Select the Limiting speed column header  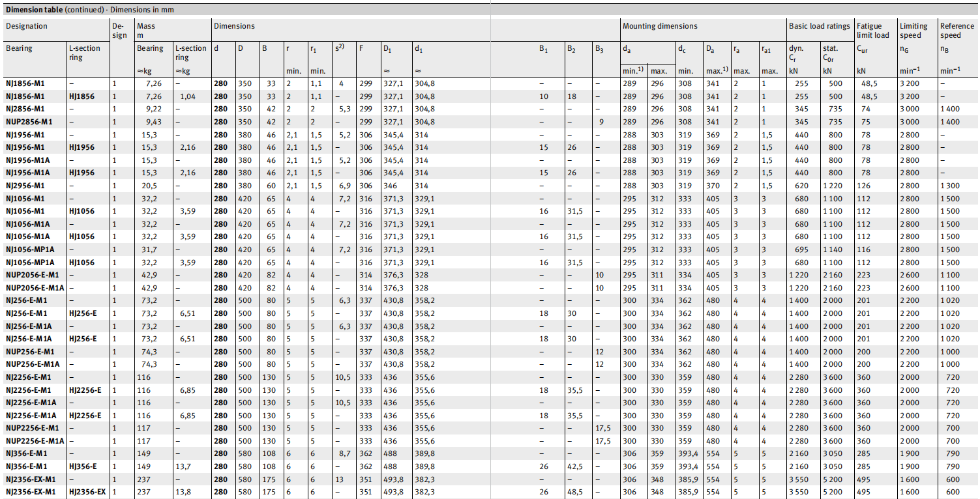pos(913,31)
